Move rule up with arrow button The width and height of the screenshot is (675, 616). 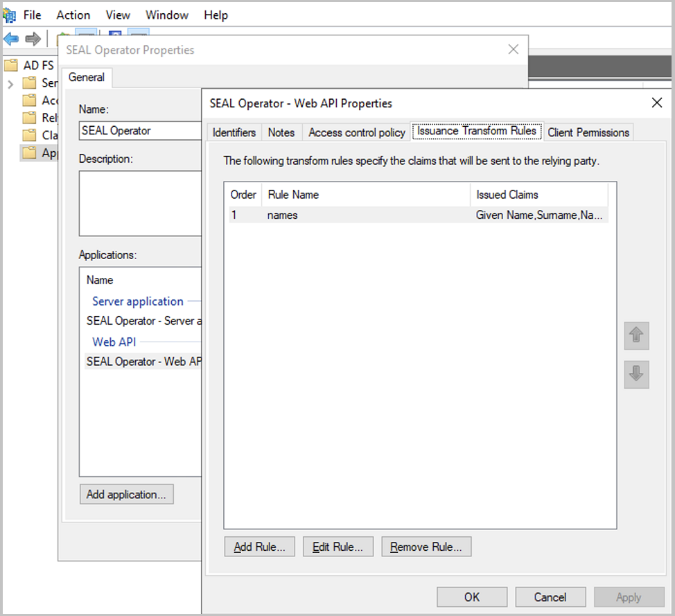click(x=635, y=336)
